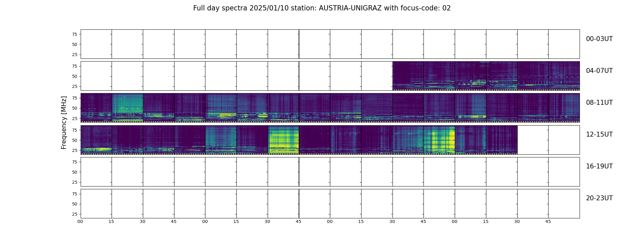
Task: Select the 08:00 spectrum panel in 08-11UT row
Action: [x=96, y=108]
